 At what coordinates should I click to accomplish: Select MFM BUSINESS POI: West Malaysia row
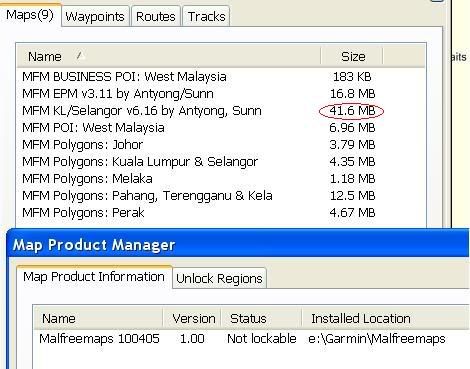221,77
